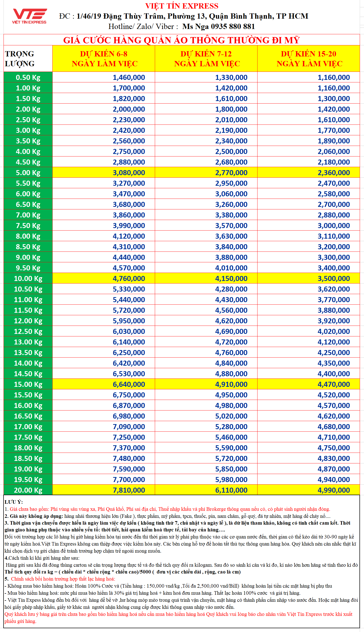Select the hotline number 0935 880 881
The width and height of the screenshot is (364, 632).
click(233, 26)
